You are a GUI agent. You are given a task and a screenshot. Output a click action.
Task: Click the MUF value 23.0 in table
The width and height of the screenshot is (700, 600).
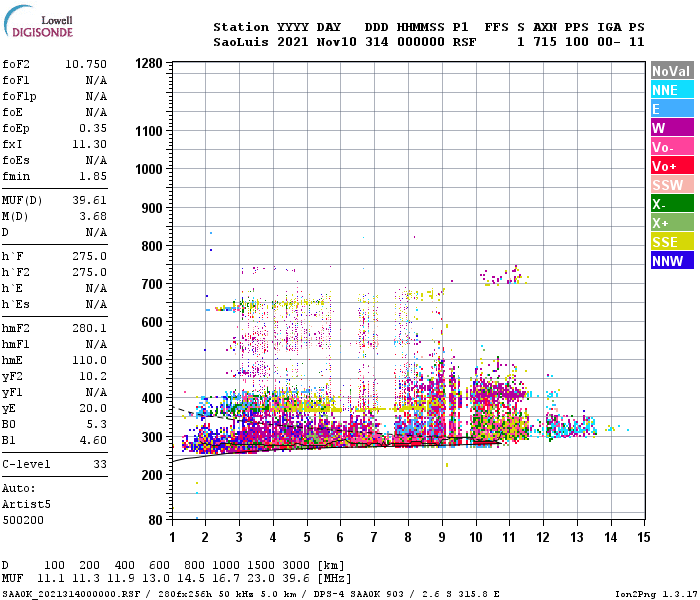261,579
